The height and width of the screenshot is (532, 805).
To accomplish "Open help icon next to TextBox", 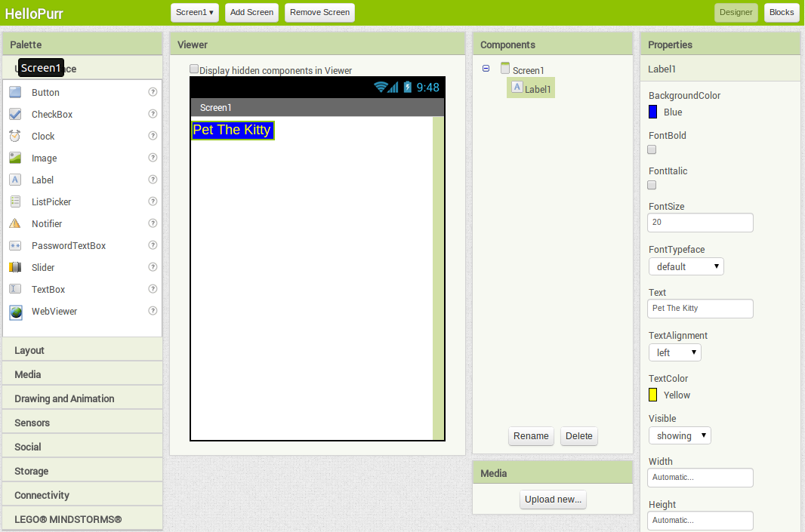I will click(153, 289).
